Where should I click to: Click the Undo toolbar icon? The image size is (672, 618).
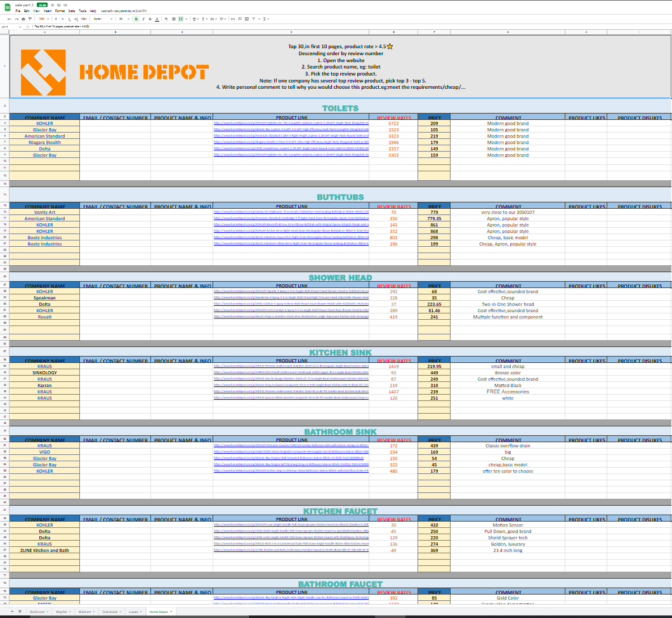coord(10,19)
